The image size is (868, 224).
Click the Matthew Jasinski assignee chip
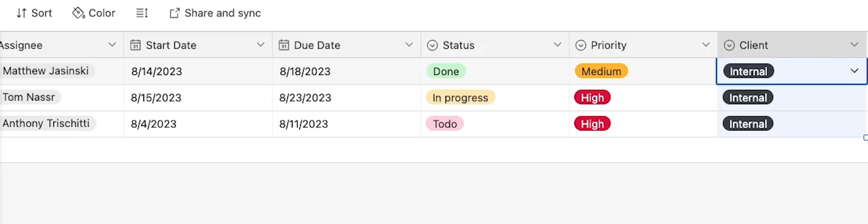pyautogui.click(x=47, y=71)
